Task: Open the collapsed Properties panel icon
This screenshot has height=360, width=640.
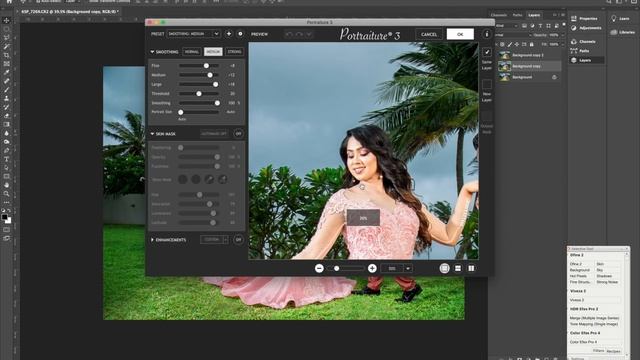Action: click(x=574, y=18)
